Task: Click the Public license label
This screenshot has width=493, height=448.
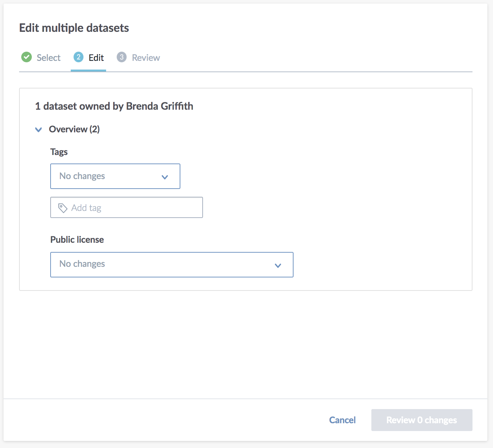Action: [77, 240]
